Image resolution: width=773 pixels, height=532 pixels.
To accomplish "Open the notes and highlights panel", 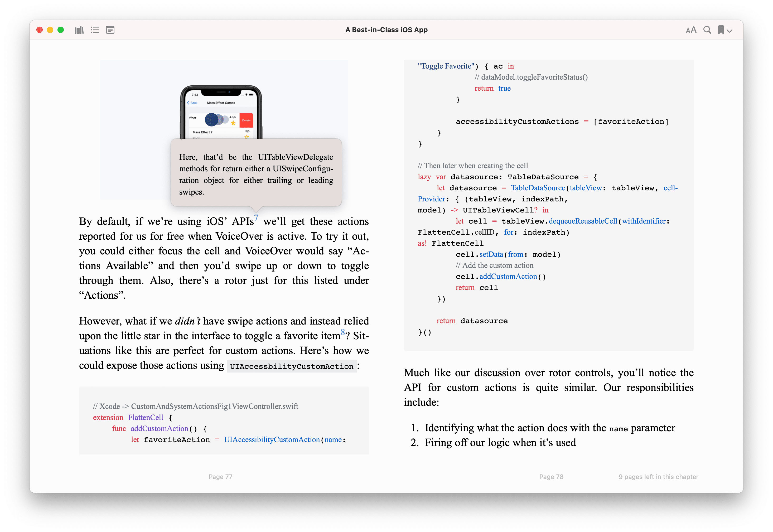I will click(x=110, y=30).
